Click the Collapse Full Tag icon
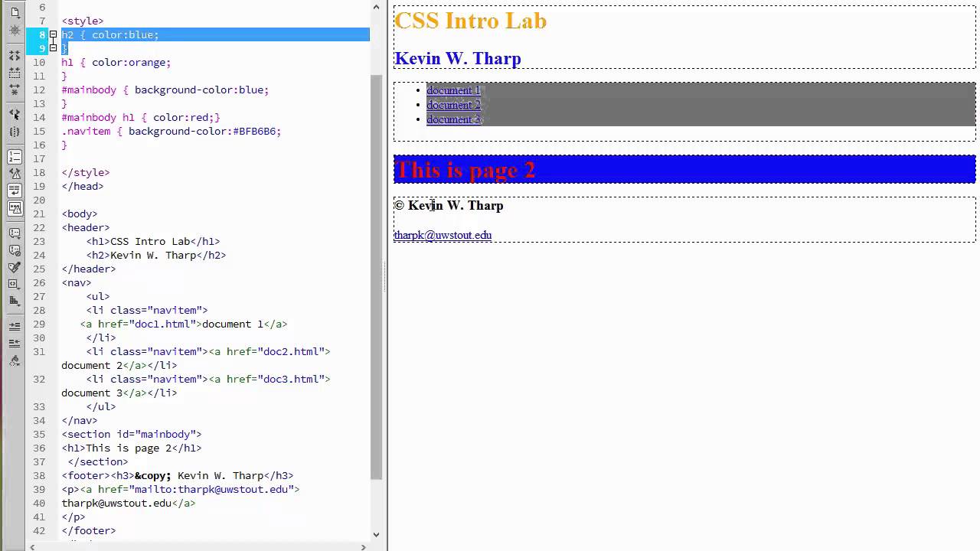 pos(15,56)
